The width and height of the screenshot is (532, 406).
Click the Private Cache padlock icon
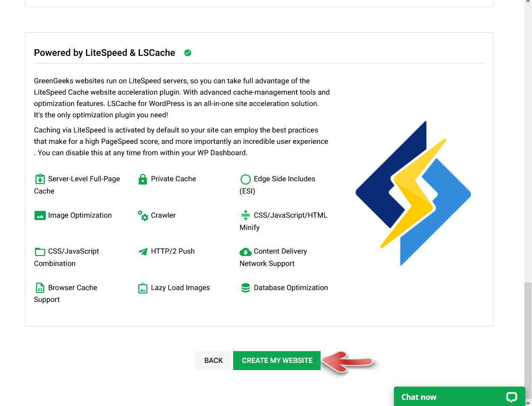[x=143, y=179]
